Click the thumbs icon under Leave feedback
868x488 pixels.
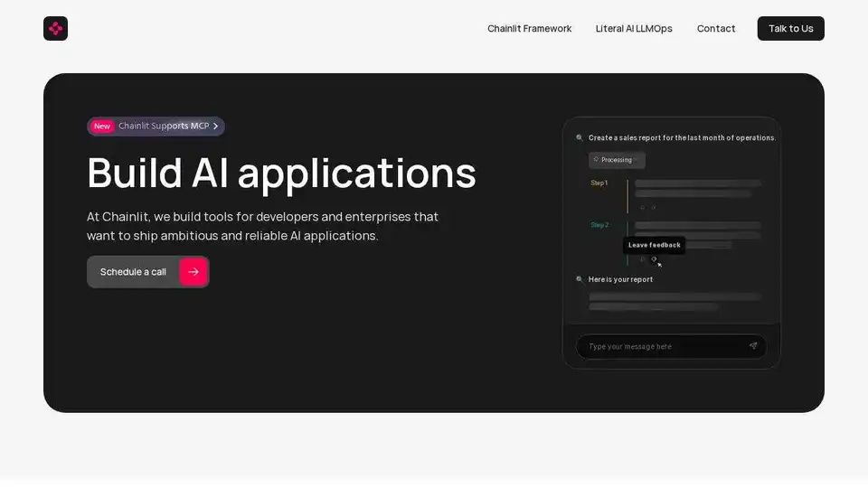(x=654, y=259)
